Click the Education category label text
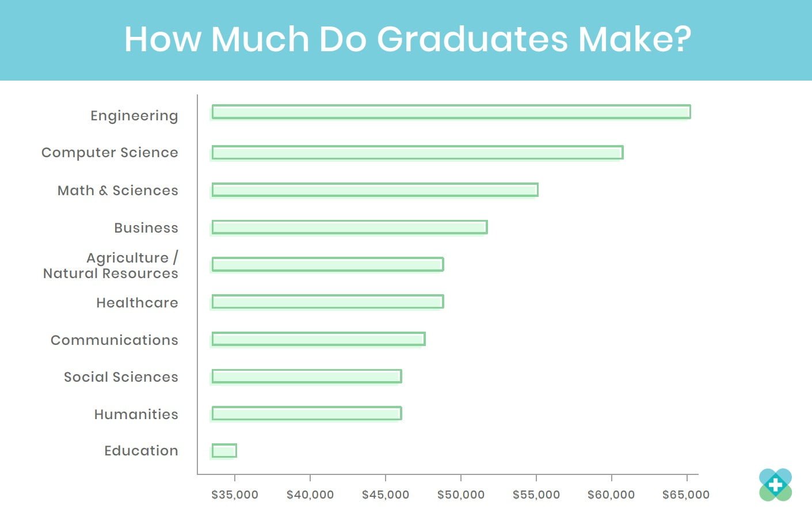This screenshot has width=812, height=517. click(x=141, y=451)
